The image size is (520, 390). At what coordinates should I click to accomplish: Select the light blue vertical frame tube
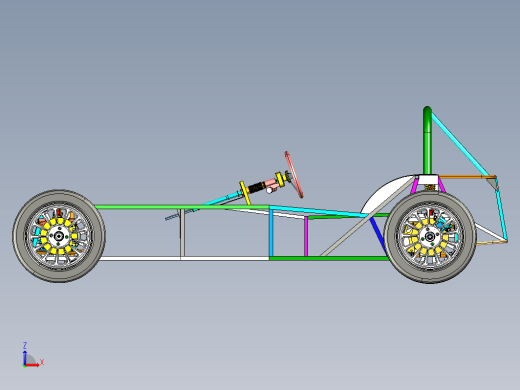[271, 233]
